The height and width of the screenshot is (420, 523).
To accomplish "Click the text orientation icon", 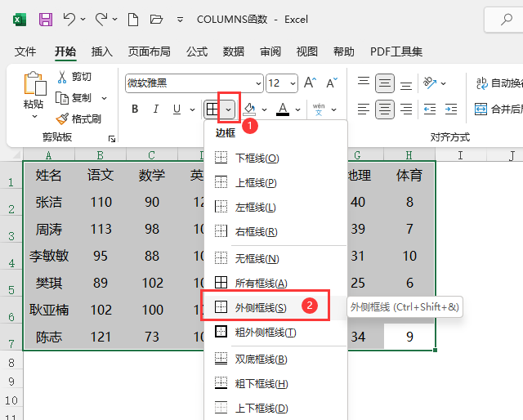I will tap(430, 83).
